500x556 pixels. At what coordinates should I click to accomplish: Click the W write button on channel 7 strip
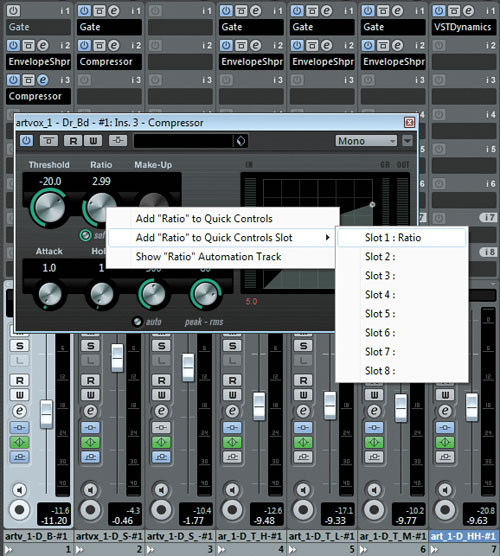coord(445,395)
